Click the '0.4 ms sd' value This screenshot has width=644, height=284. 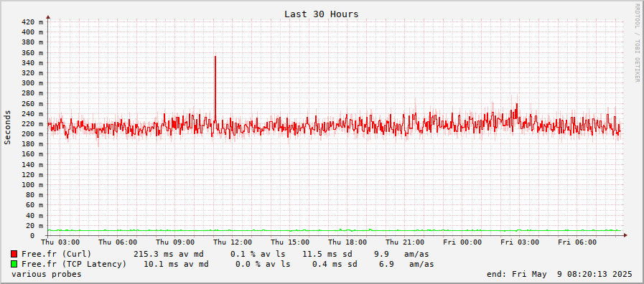click(x=335, y=265)
